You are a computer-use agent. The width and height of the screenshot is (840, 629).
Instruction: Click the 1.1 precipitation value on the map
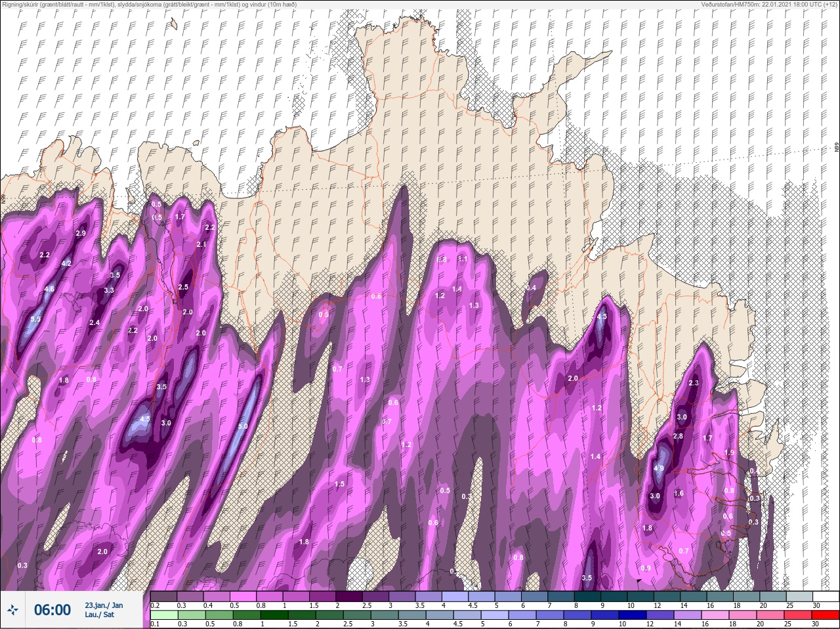click(463, 259)
